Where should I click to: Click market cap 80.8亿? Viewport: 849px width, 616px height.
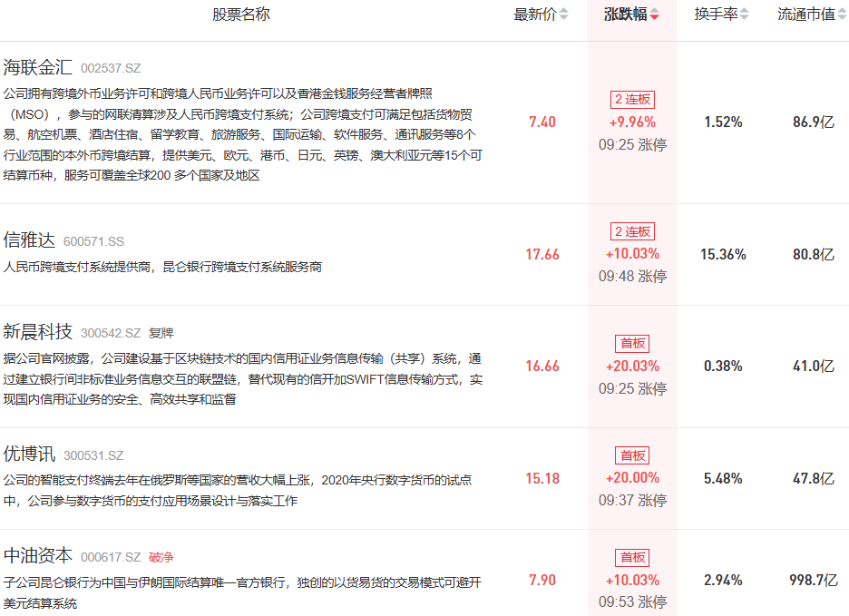click(814, 254)
